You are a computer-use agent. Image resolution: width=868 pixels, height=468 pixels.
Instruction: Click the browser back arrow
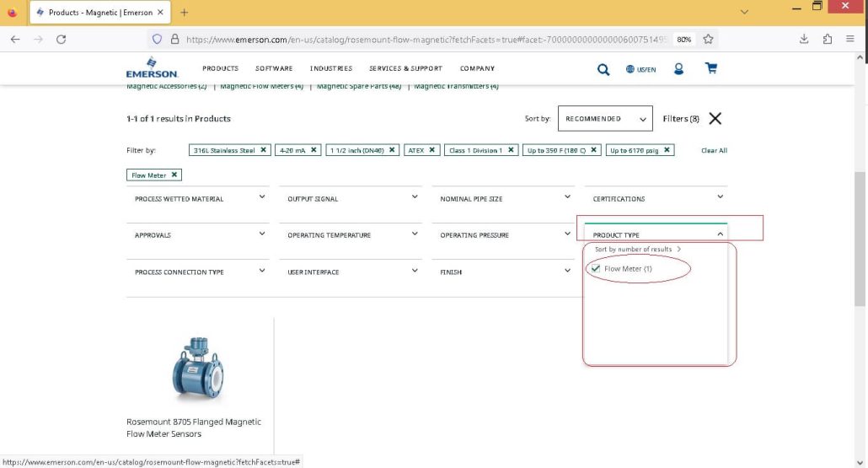[x=15, y=40]
